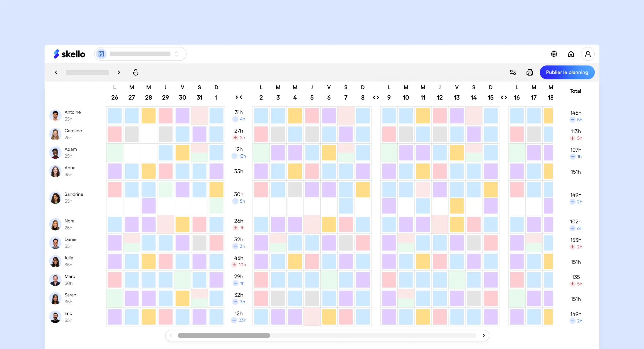The width and height of the screenshot is (644, 349).
Task: Go to the home screen icon
Action: (x=571, y=54)
